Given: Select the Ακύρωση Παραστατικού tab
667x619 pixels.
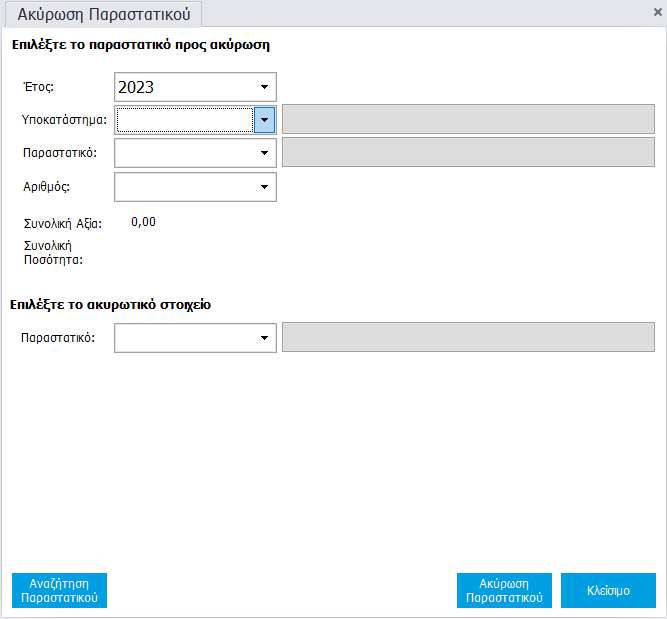Looking at the screenshot, I should [104, 14].
